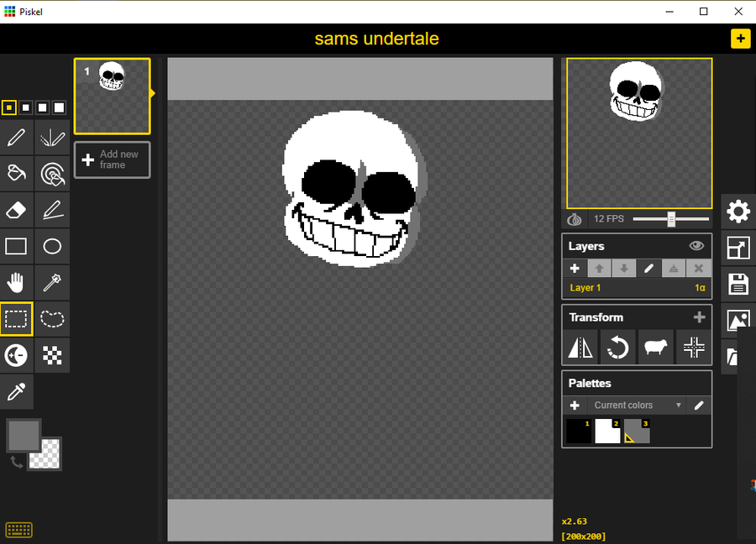Open the primary color picker swatch

(23, 435)
